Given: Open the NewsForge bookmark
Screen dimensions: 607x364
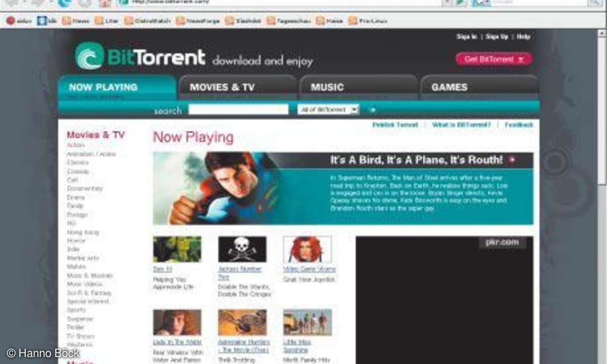Looking at the screenshot, I should coord(198,21).
